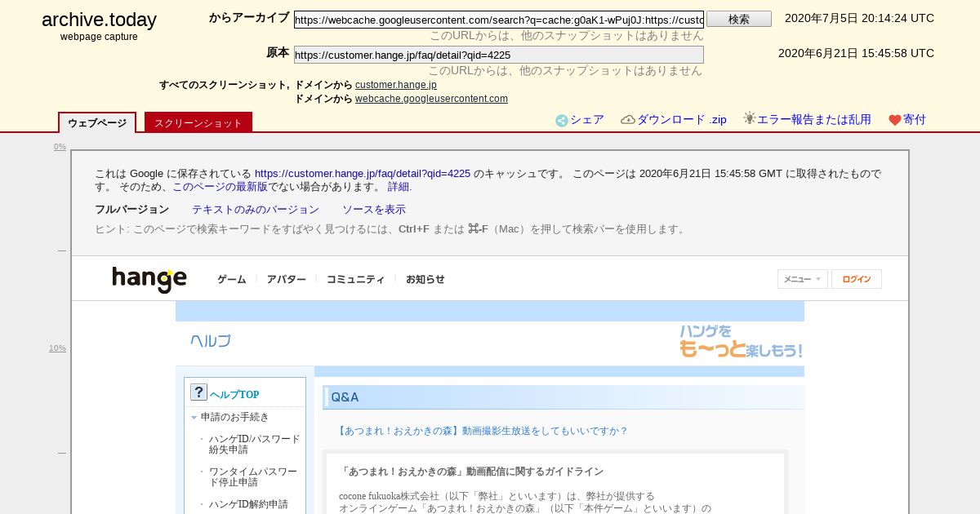Click テキストのみのバージョン link

point(256,210)
